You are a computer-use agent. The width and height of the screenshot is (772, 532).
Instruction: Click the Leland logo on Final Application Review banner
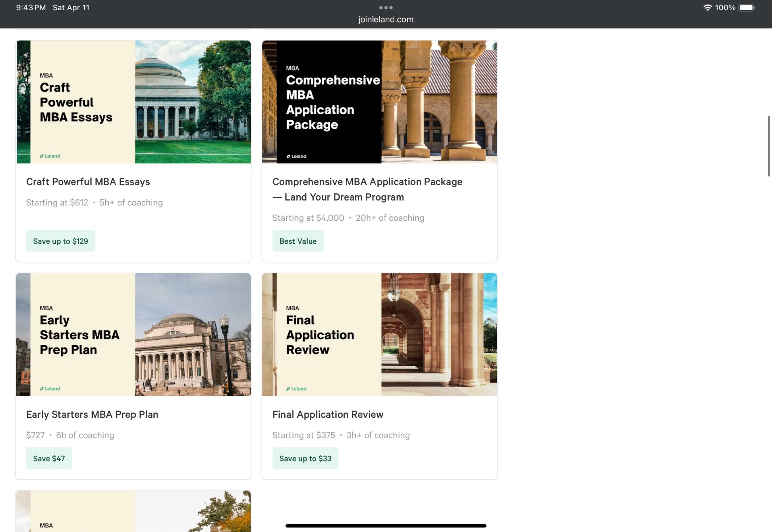click(x=296, y=389)
